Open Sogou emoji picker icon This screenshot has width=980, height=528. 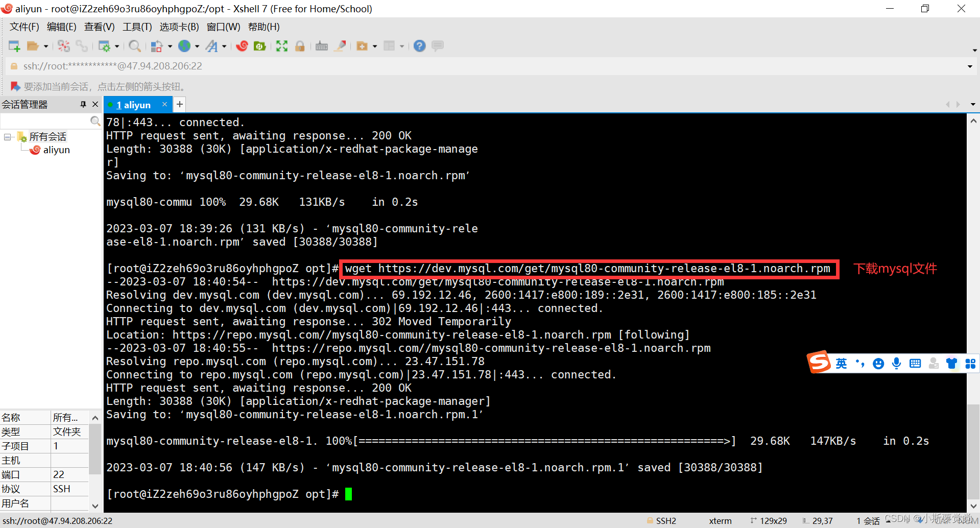click(x=878, y=363)
